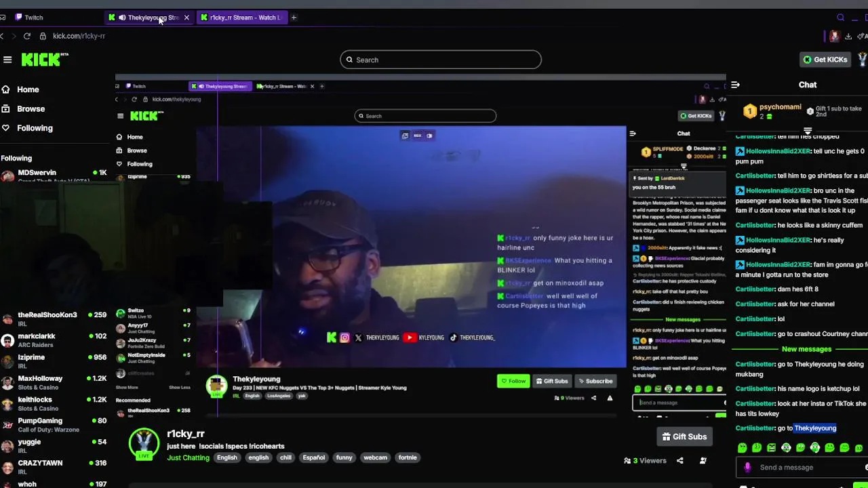The height and width of the screenshot is (488, 868).
Task: Open the Kick account avatar icon
Action: click(x=863, y=60)
